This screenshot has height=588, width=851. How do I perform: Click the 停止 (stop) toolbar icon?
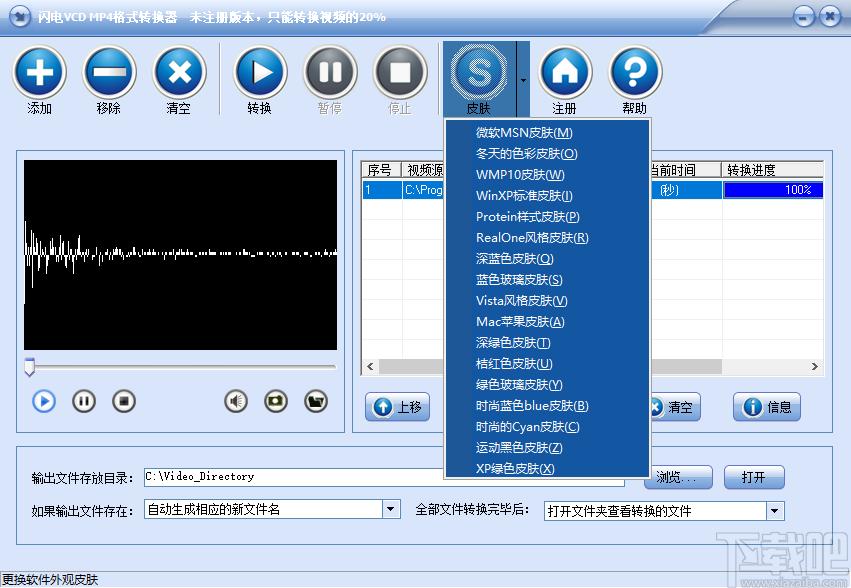(400, 72)
